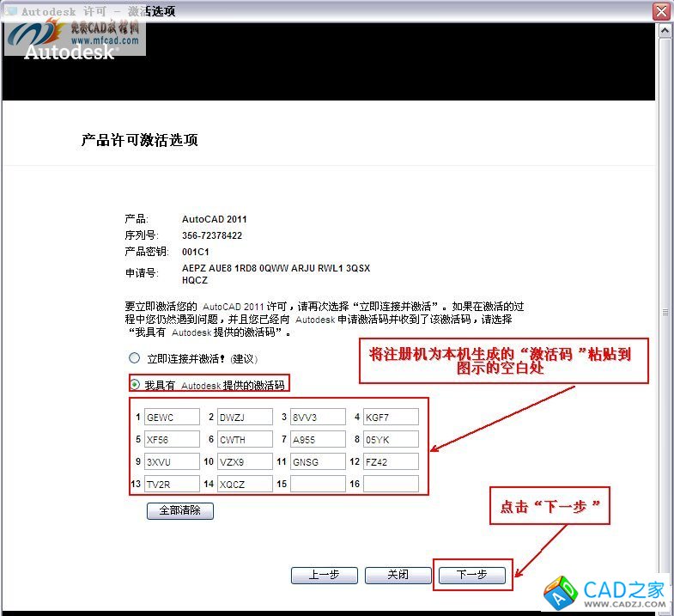Click empty activation code field 15
674x616 pixels.
pyautogui.click(x=318, y=485)
